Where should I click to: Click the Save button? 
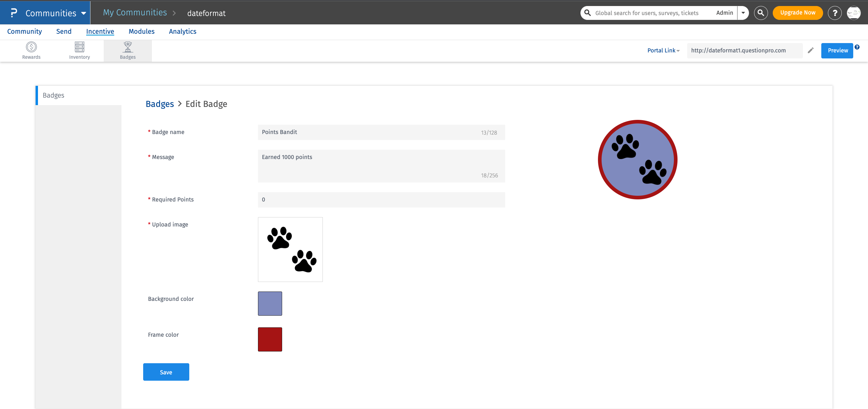pos(166,372)
